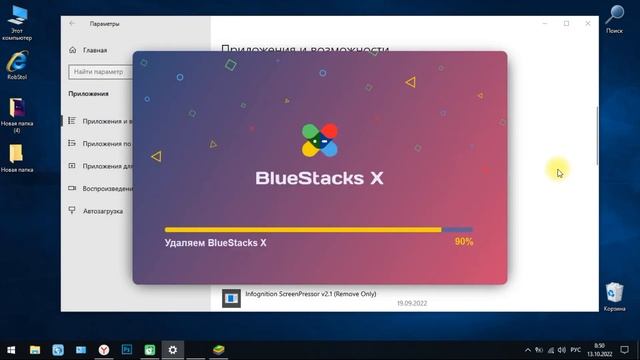
Task: Open the blue globe taskbar icon
Action: pos(58,350)
